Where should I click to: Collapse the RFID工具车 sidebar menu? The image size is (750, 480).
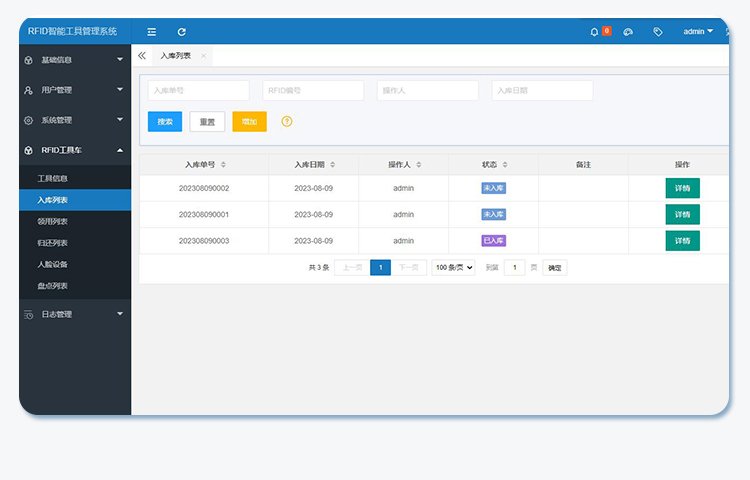click(75, 150)
